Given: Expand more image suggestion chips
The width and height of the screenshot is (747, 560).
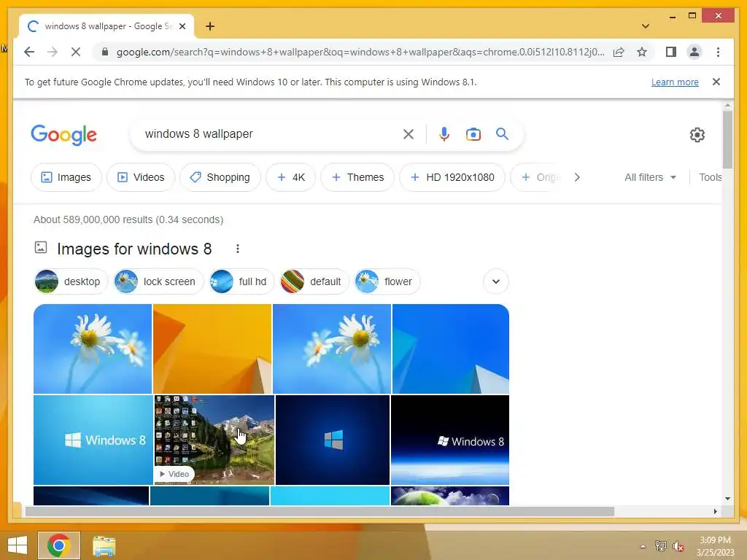Looking at the screenshot, I should click(x=496, y=281).
